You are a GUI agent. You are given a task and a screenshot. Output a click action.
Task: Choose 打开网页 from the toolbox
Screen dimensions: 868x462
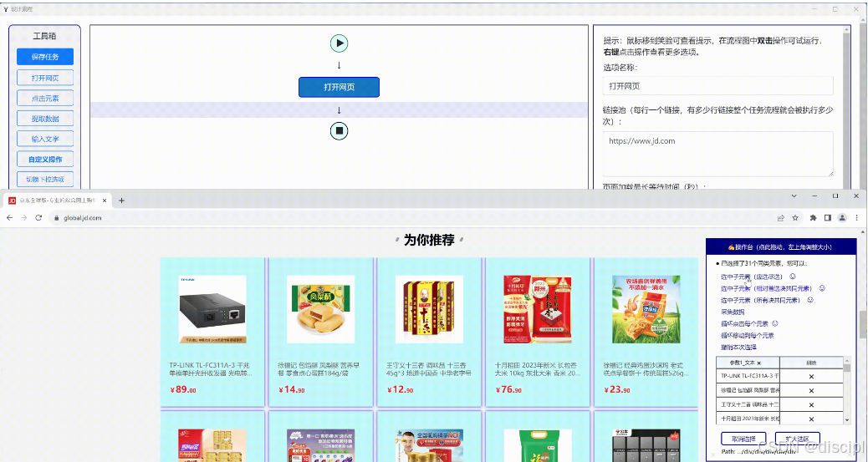click(x=45, y=78)
